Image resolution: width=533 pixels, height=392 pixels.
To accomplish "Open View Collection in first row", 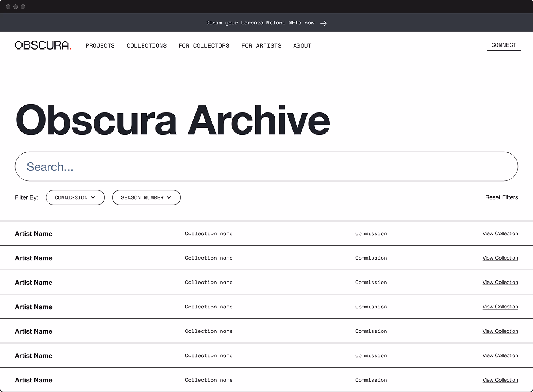I will click(x=500, y=234).
